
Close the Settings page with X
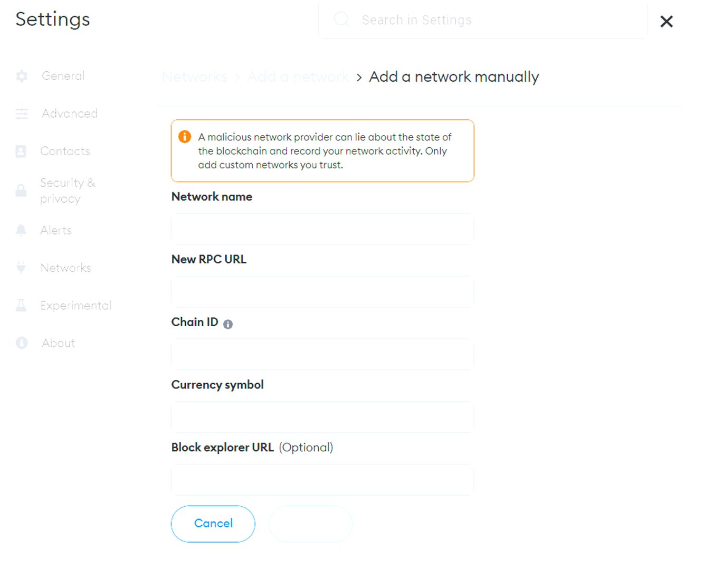[667, 21]
